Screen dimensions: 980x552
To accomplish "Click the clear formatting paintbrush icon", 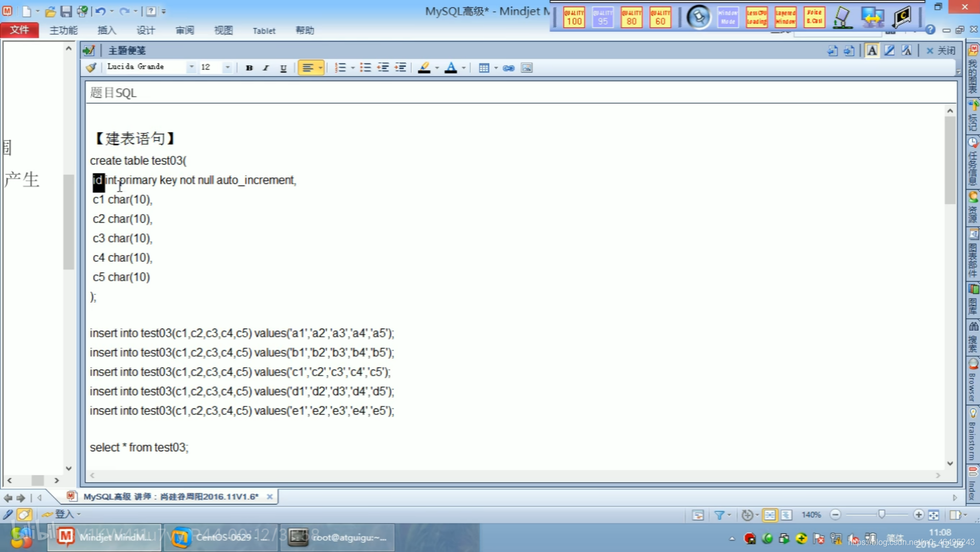I will coord(91,67).
